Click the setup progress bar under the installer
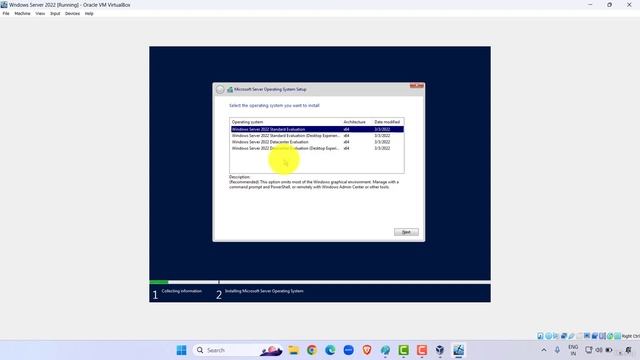This screenshot has height=360, width=640. 320,282
